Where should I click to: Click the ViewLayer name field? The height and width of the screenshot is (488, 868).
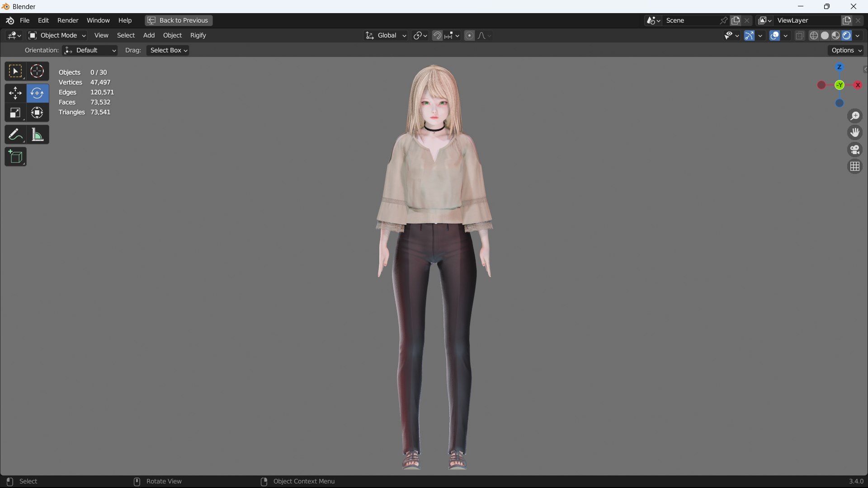[x=807, y=20]
